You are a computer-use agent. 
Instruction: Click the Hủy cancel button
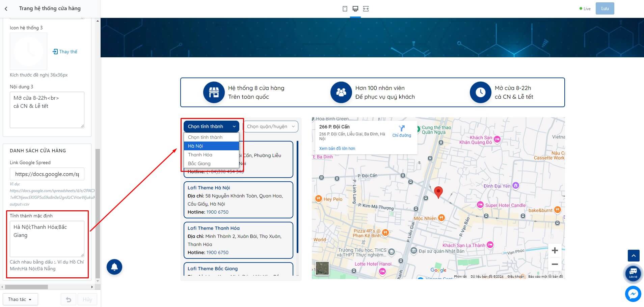(x=87, y=299)
